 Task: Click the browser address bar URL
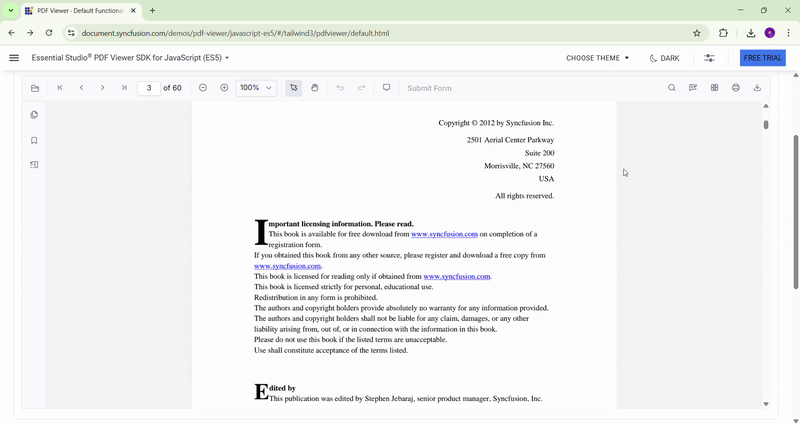(235, 33)
